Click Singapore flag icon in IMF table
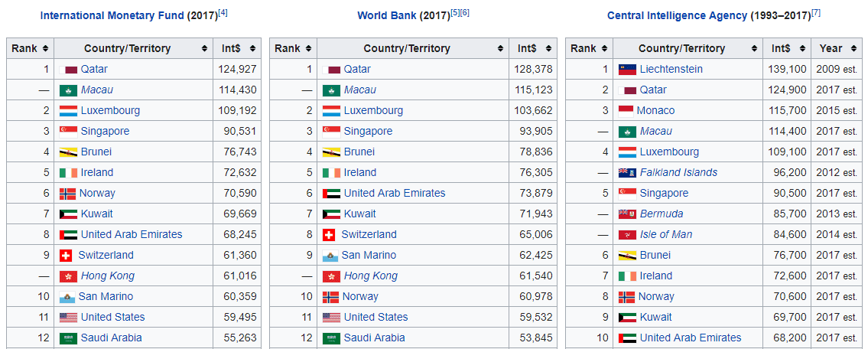Image resolution: width=868 pixels, height=349 pixels. [x=69, y=132]
